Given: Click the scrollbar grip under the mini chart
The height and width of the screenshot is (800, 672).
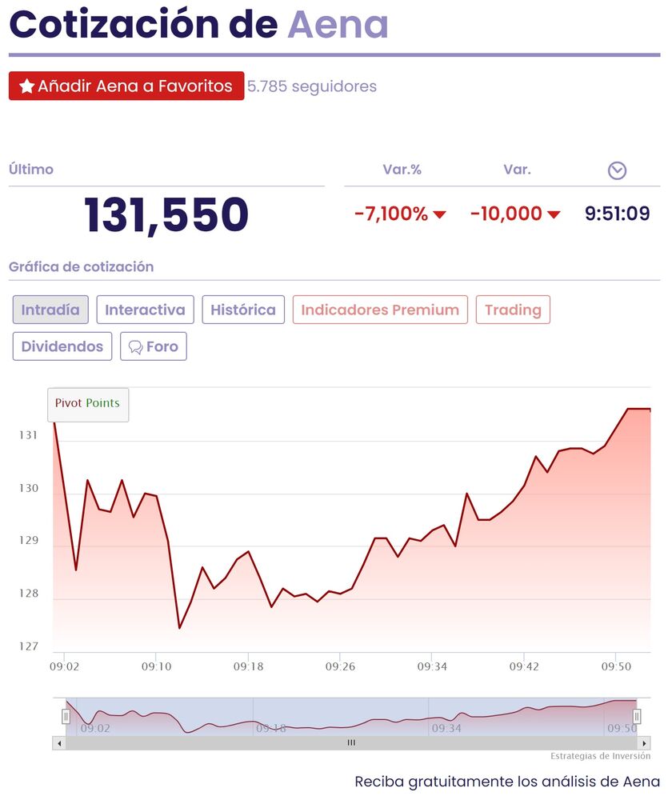Looking at the screenshot, I should 351,743.
